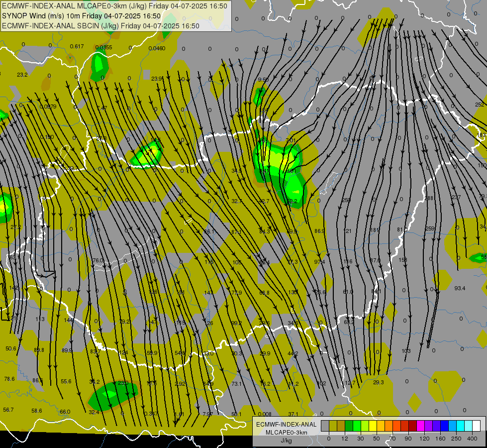Click the "SYNOP Wind (m/s) 10m" header line
The width and height of the screenshot is (487, 448).
coord(82,16)
